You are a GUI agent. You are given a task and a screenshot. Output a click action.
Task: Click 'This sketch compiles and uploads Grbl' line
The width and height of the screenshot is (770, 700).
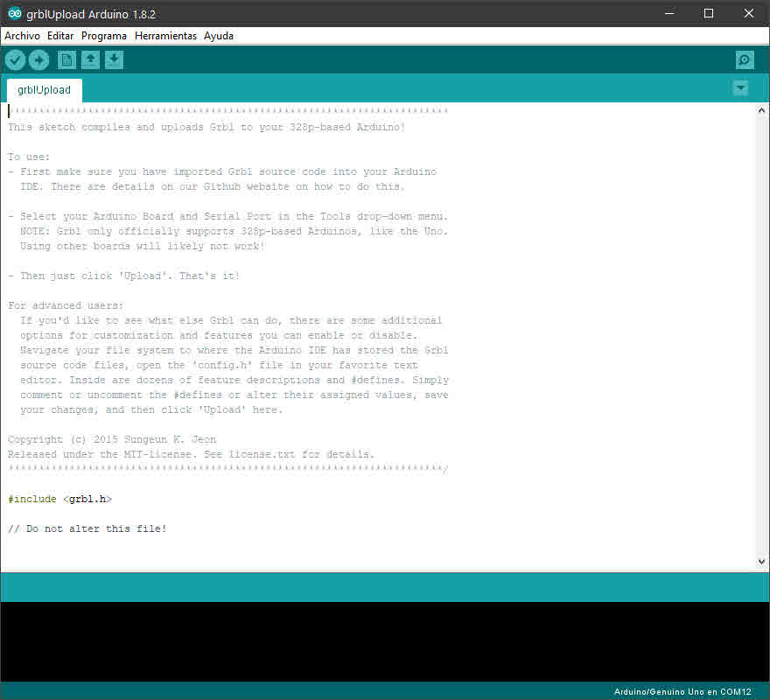(x=206, y=127)
